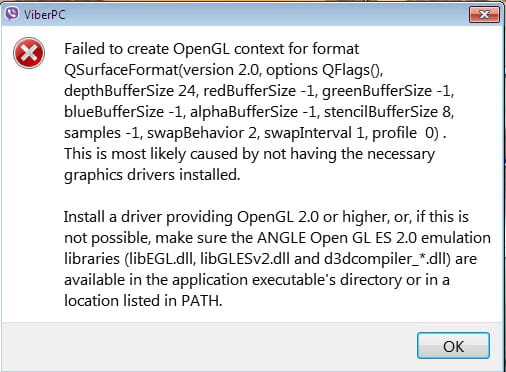Screen dimensions: 506x372
Task: Close the ViberPC error dialog
Action: [484, 14]
